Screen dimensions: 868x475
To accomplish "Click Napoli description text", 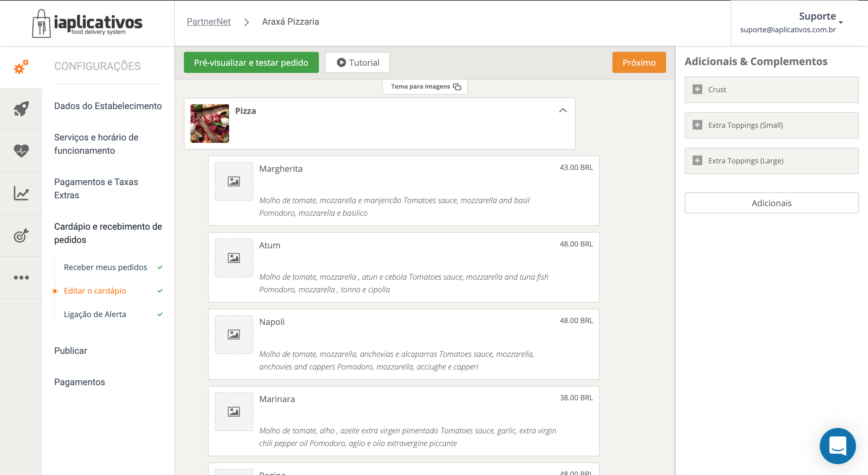I will 397,360.
